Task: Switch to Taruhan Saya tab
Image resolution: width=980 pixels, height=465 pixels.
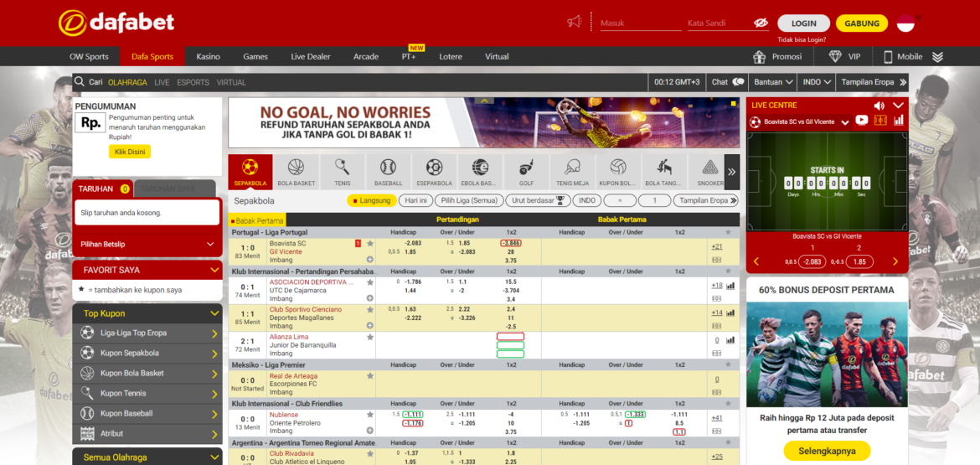Action: click(x=174, y=189)
